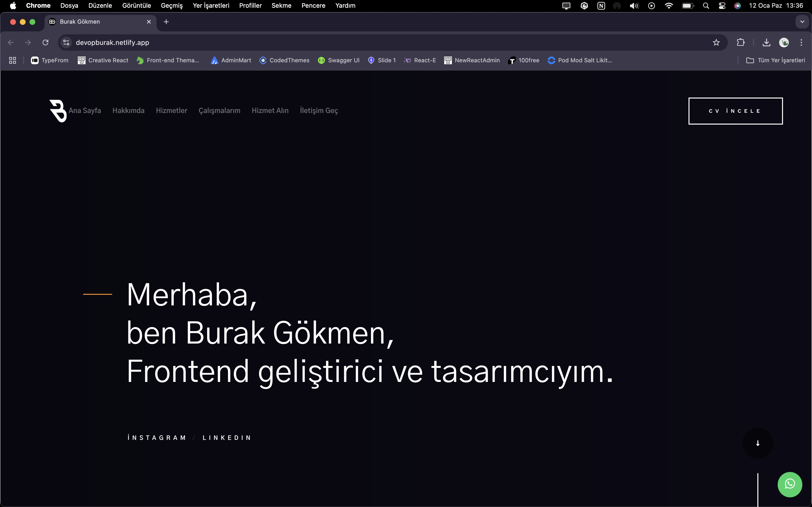Bookmark page with the star icon
Screen dimensions: 812x507
tap(716, 42)
